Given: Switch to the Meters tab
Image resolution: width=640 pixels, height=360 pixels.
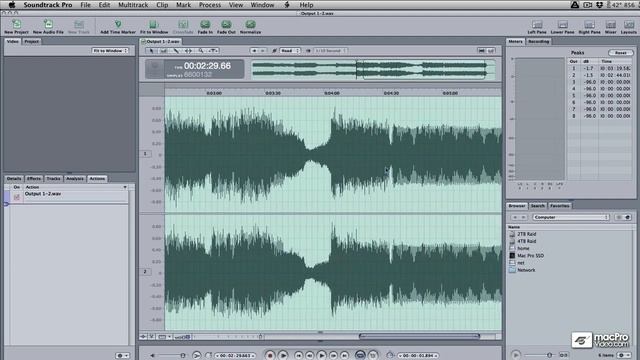Looking at the screenshot, I should point(516,41).
